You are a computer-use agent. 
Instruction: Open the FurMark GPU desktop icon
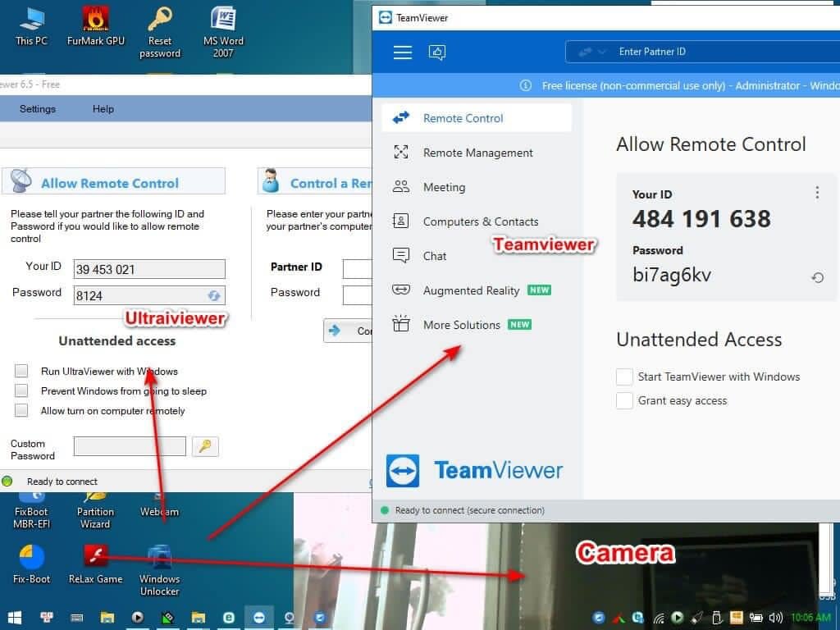[x=95, y=25]
